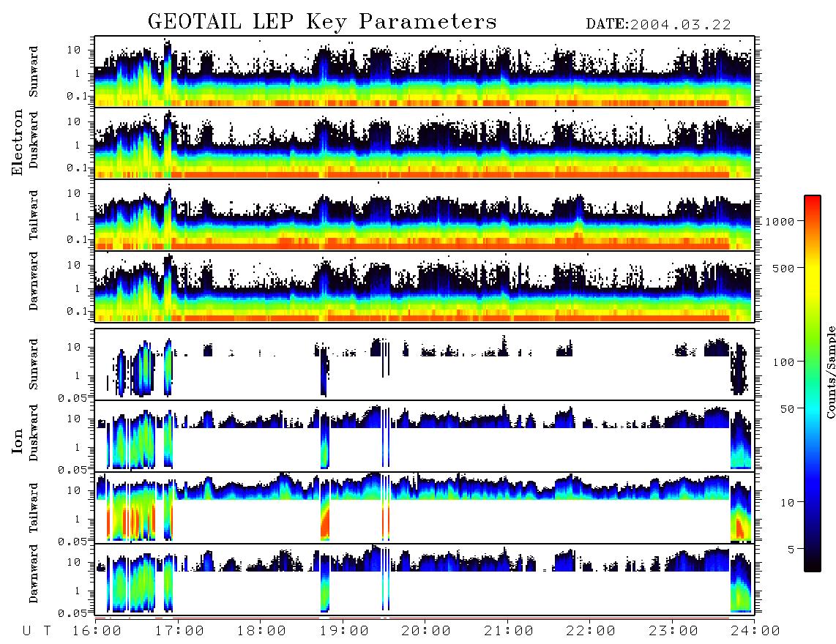Click the colorbar '500' tick label
The height and width of the screenshot is (644, 836).
click(x=784, y=268)
